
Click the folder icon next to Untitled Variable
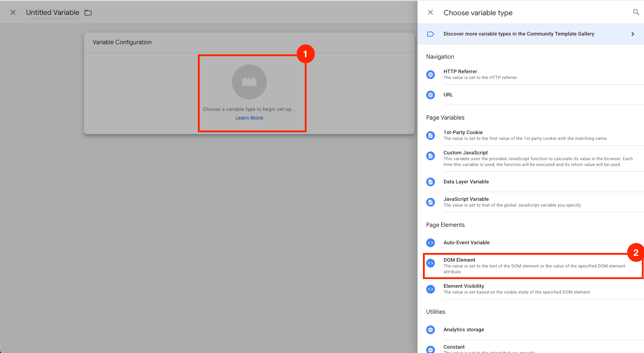[x=88, y=12]
